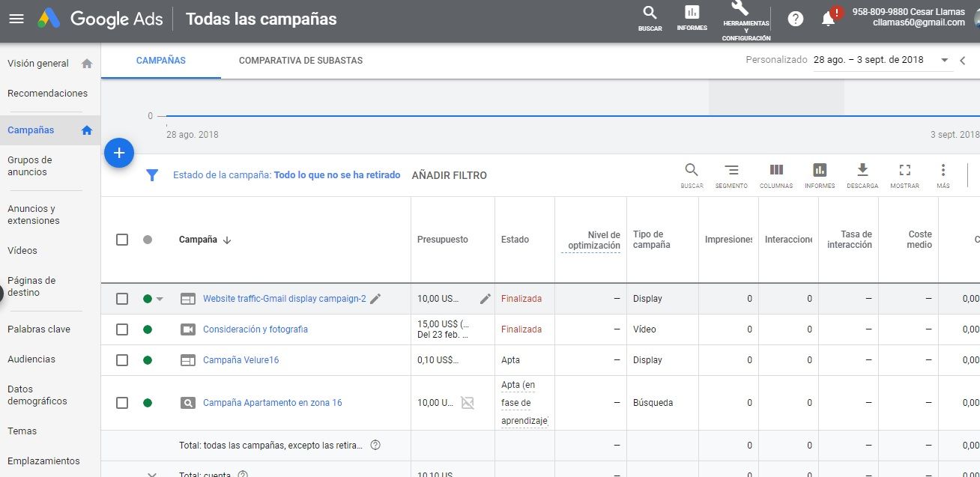Viewport: 980px width, 477px height.
Task: Open Segmento options in toolbar
Action: tap(731, 171)
